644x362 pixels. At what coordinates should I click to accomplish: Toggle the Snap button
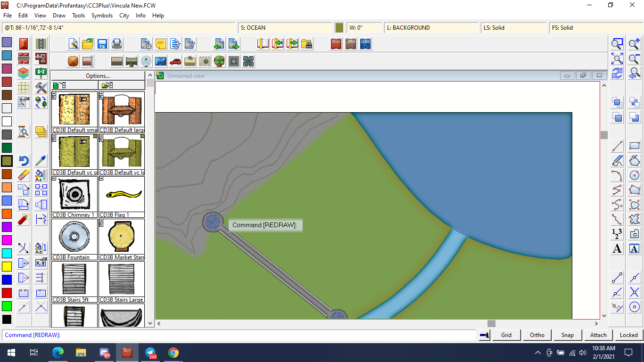[568, 335]
